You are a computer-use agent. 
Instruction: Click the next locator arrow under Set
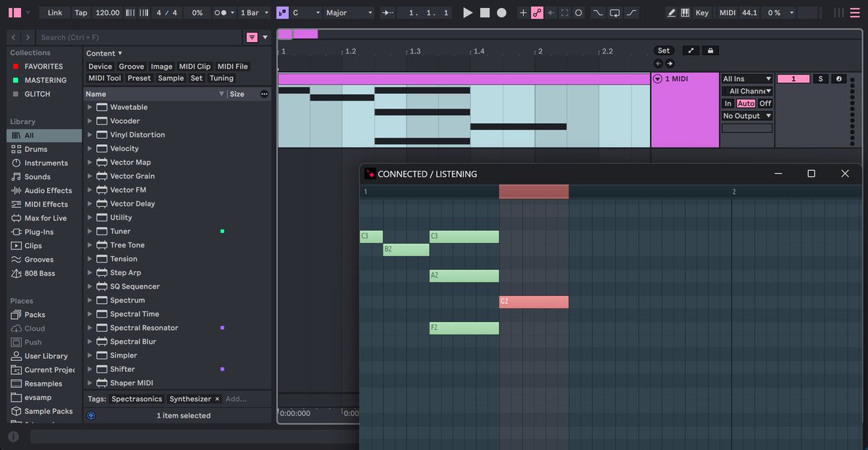(670, 64)
